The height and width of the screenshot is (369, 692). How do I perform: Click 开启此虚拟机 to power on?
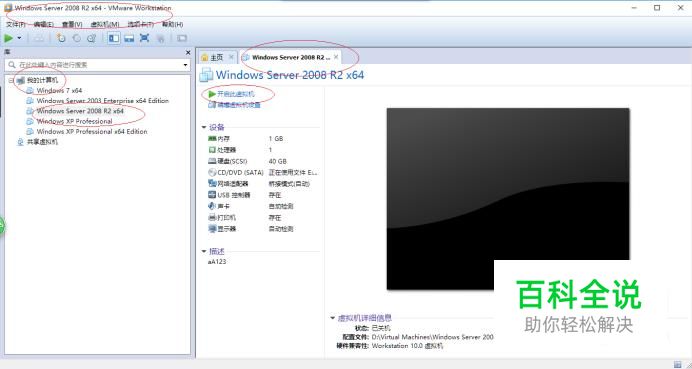pos(236,94)
